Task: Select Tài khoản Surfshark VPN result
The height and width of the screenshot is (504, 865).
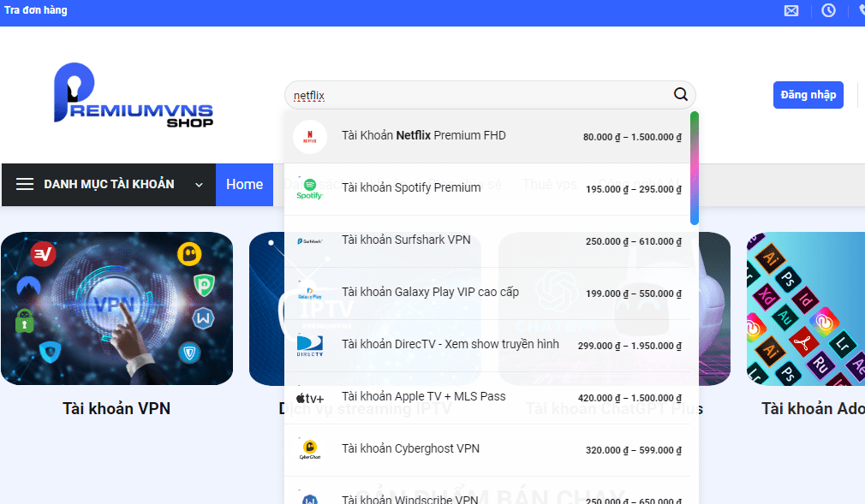Action: click(406, 240)
